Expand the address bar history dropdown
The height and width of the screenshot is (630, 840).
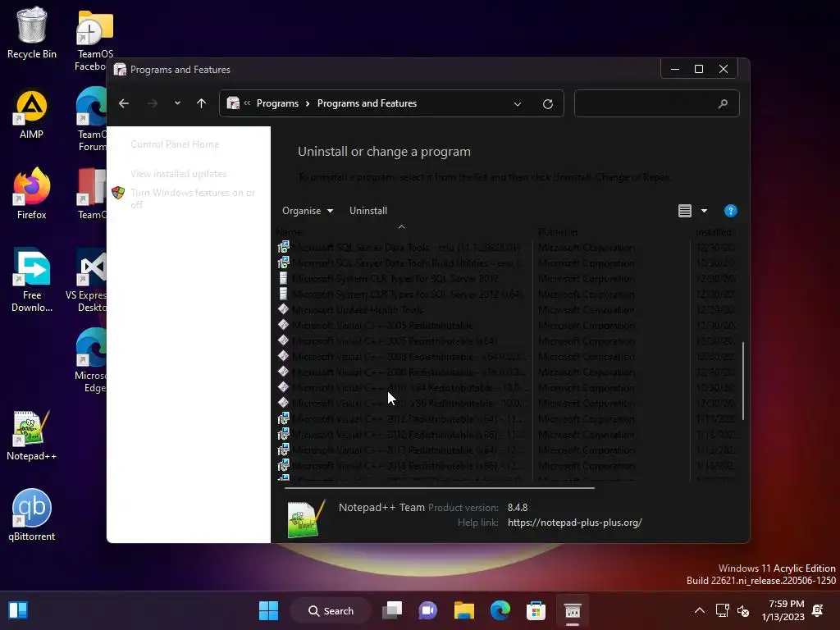tap(518, 104)
